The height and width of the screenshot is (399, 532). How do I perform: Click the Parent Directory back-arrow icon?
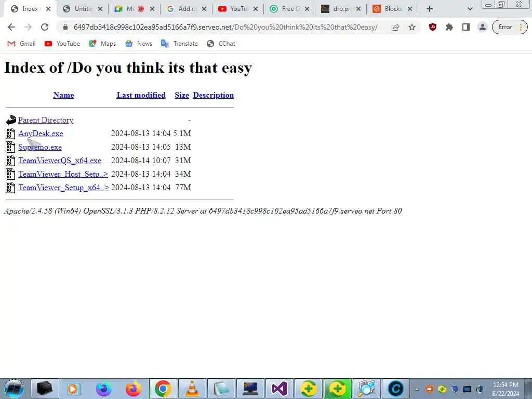(11, 120)
